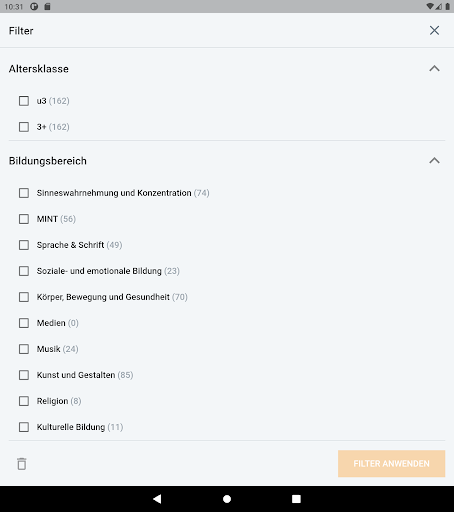
Task: Tick the Religion checkbox
Action: coord(24,401)
